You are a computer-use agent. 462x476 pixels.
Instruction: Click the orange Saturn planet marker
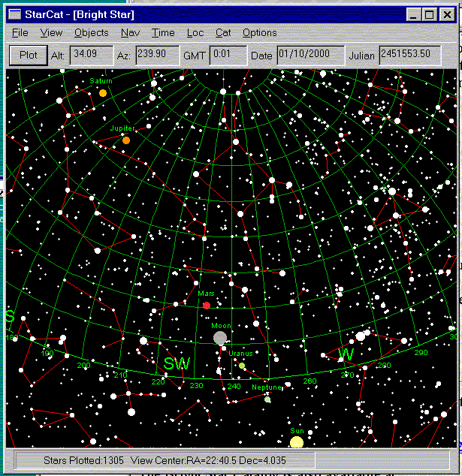click(x=103, y=93)
